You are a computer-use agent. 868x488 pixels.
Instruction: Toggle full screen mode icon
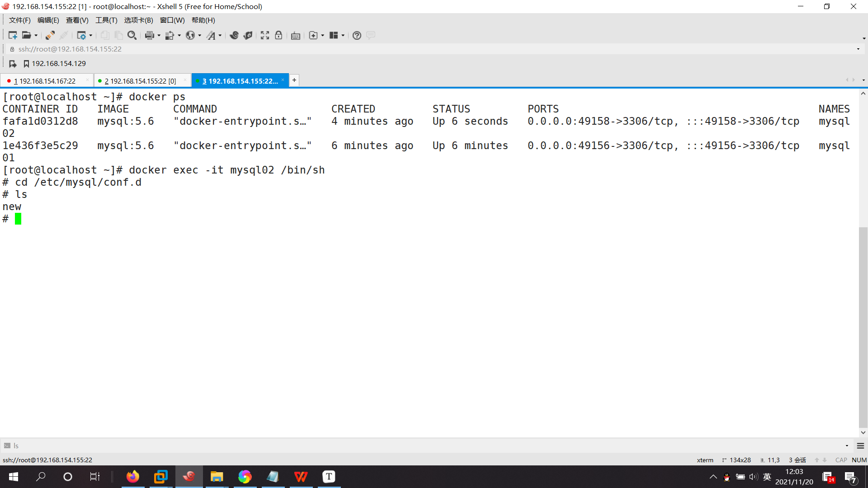click(x=265, y=35)
